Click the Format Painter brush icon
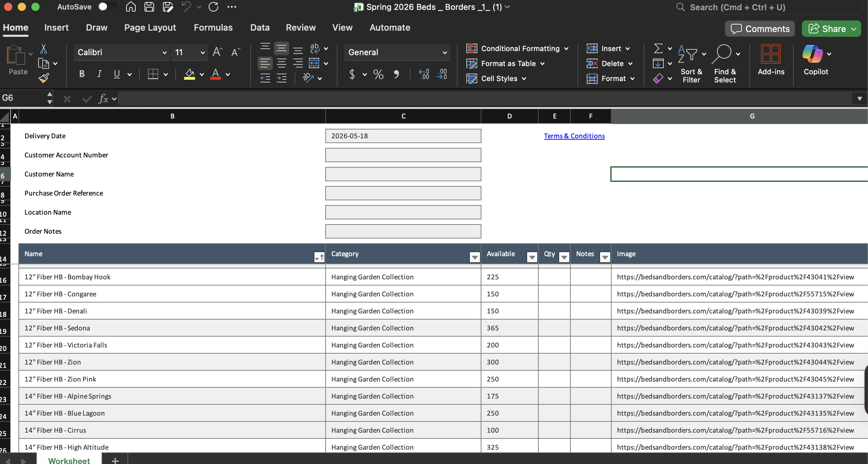This screenshot has width=868, height=464. (x=44, y=78)
